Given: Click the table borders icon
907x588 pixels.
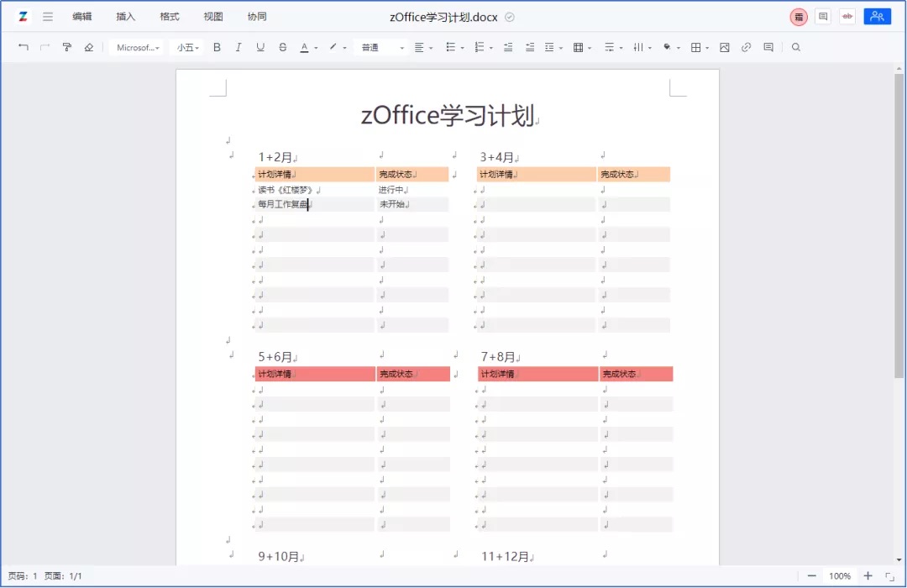Looking at the screenshot, I should pos(696,47).
